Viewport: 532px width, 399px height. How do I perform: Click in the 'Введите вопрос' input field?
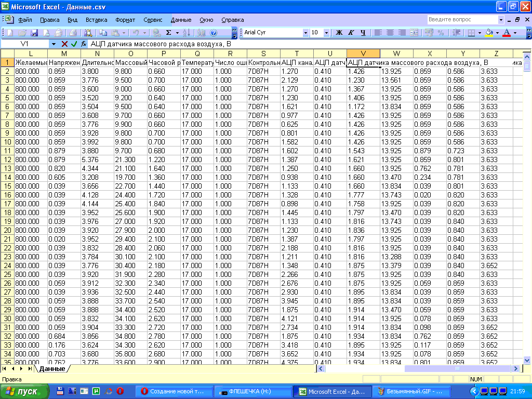point(462,20)
